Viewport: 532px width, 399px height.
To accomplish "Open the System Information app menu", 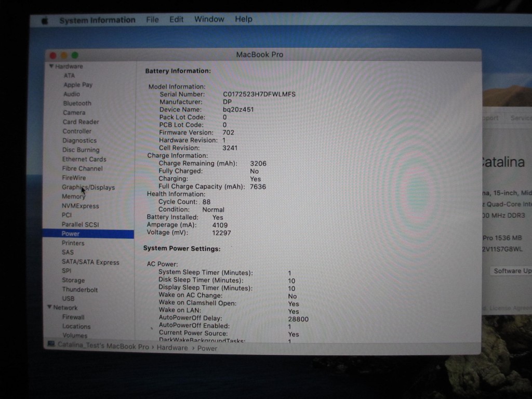I will 97,20.
